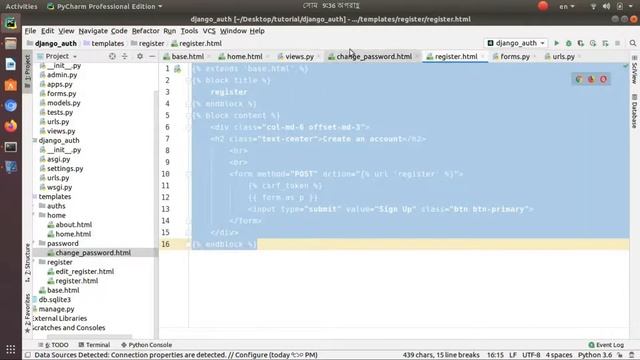This screenshot has height=360, width=640.
Task: Start debugging with the bug icon
Action: point(568,43)
